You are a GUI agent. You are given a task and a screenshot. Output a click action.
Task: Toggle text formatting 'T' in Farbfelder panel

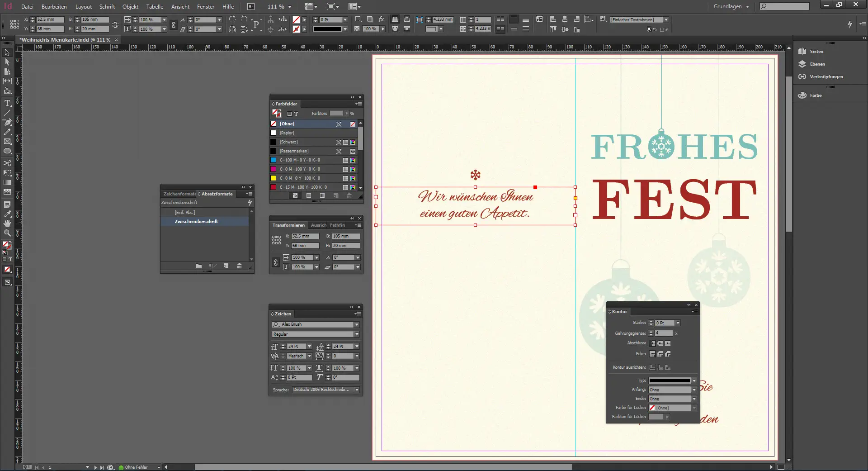pos(296,114)
